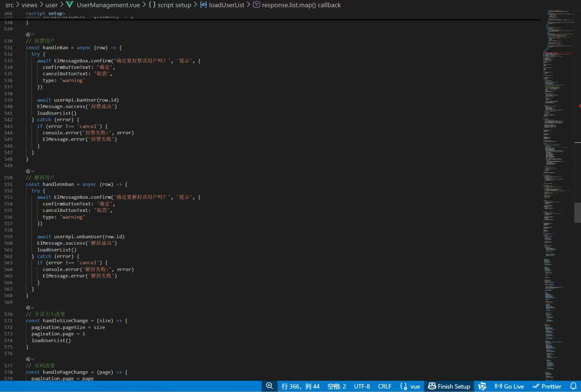Click ElMessage.success('解封成功') line
The height and width of the screenshot is (392, 581).
[x=77, y=243]
